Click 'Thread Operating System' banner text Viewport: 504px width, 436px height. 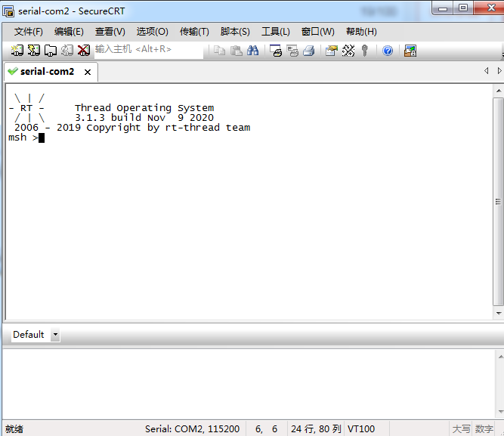[144, 108]
